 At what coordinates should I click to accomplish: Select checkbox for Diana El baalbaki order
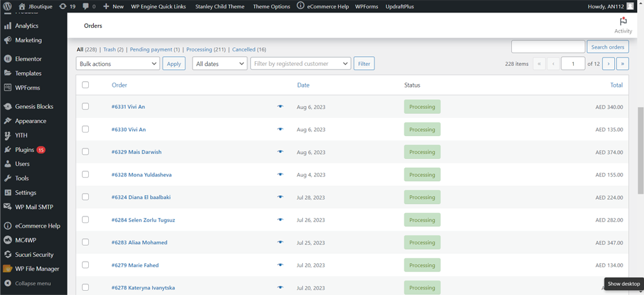click(x=85, y=197)
